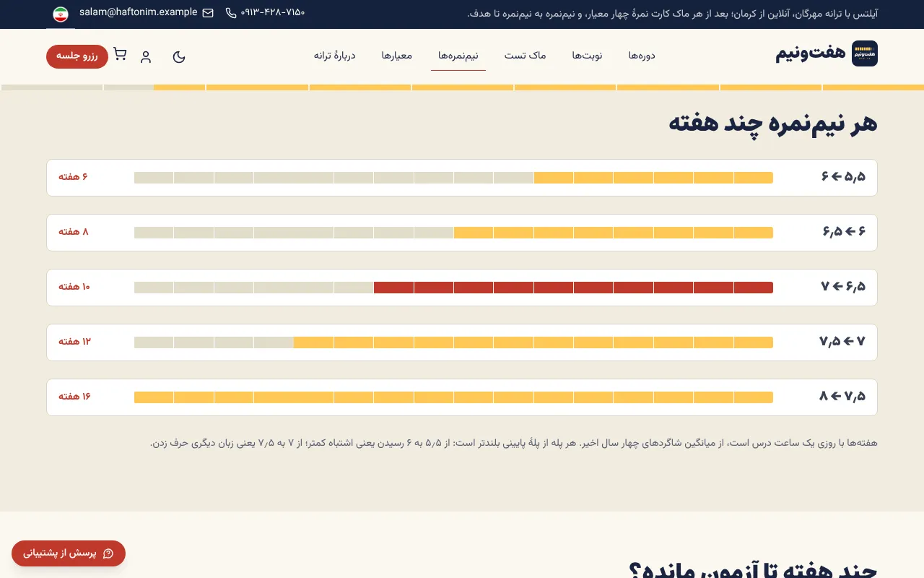The height and width of the screenshot is (578, 924).
Task: Open the نیم‌نمره‌ها navigation item
Action: coord(458,56)
